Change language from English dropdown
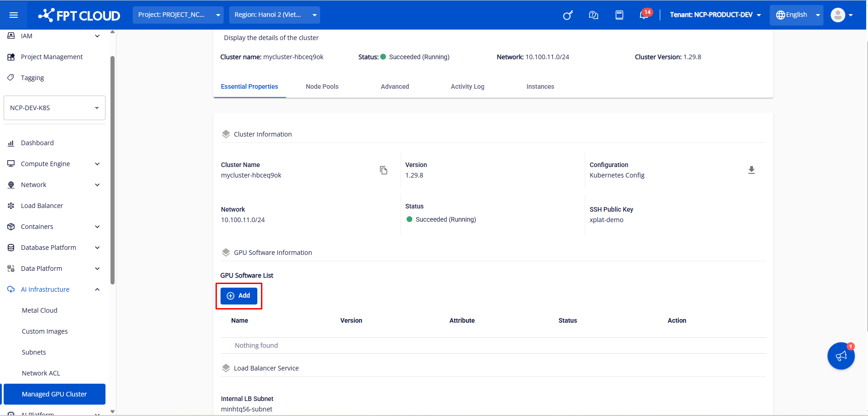 [x=796, y=15]
